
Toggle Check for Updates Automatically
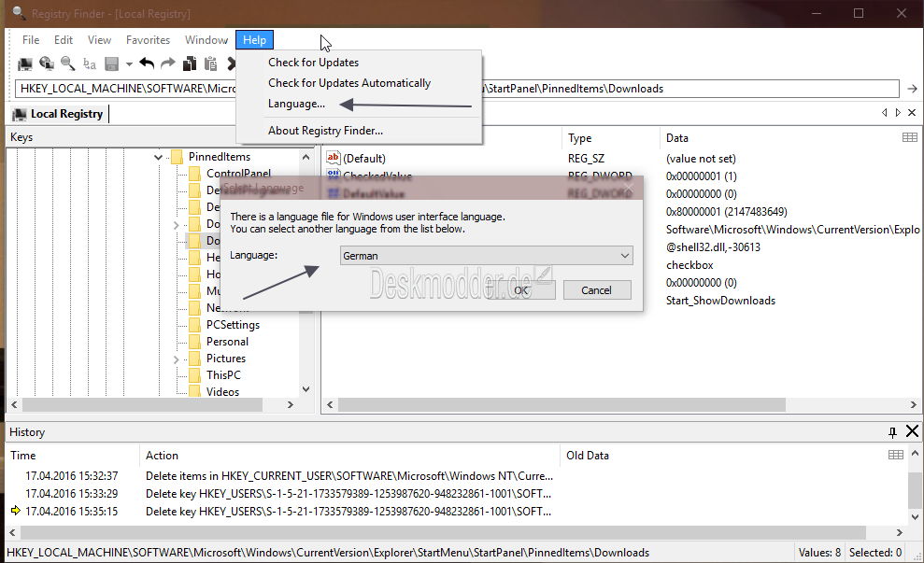(x=349, y=83)
